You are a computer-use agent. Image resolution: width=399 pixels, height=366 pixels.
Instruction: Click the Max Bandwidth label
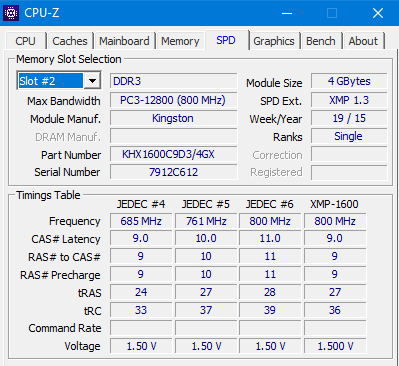(x=64, y=101)
